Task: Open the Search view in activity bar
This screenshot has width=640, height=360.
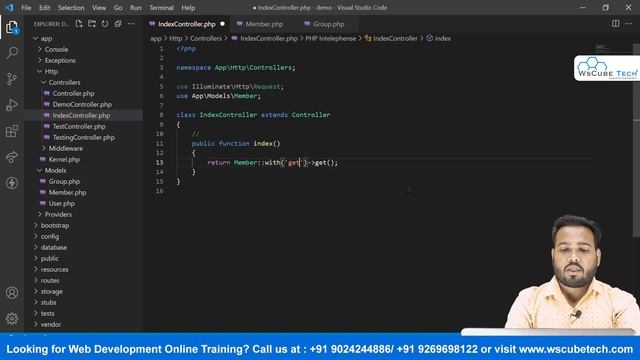Action: (x=12, y=53)
